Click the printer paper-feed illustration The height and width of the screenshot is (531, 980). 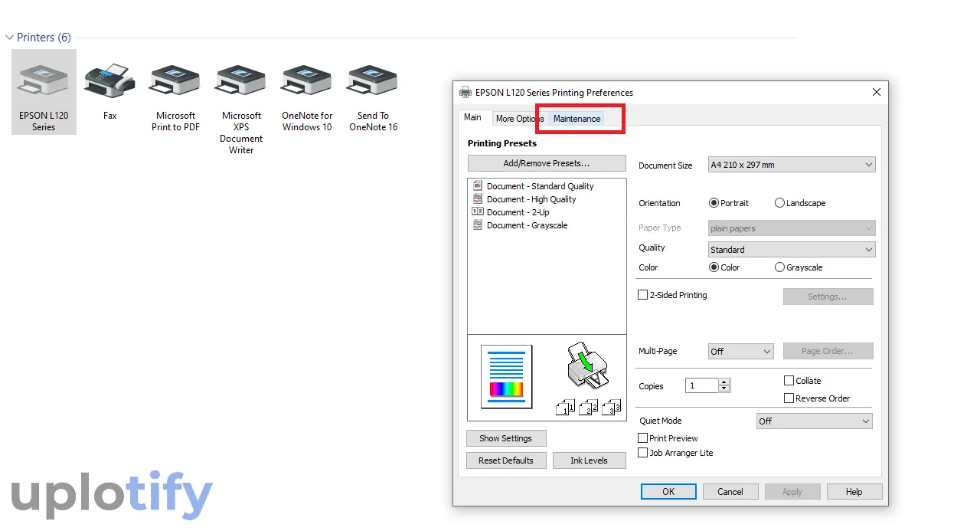click(x=588, y=366)
